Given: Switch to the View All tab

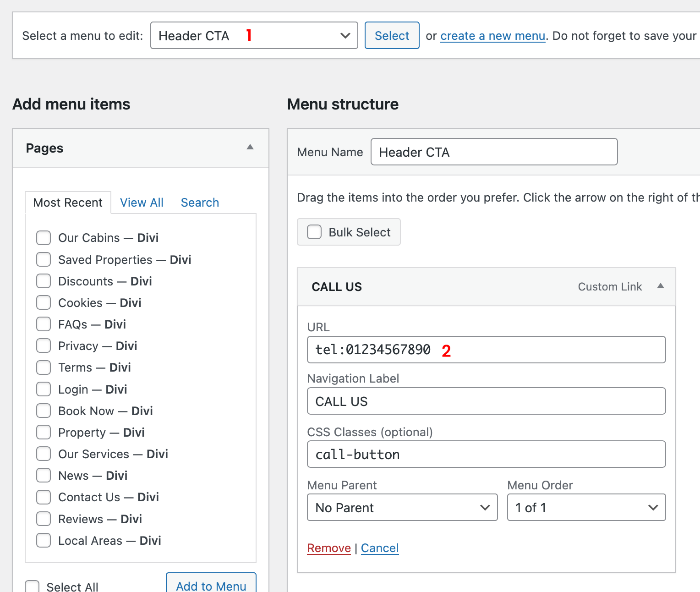Looking at the screenshot, I should coord(142,203).
